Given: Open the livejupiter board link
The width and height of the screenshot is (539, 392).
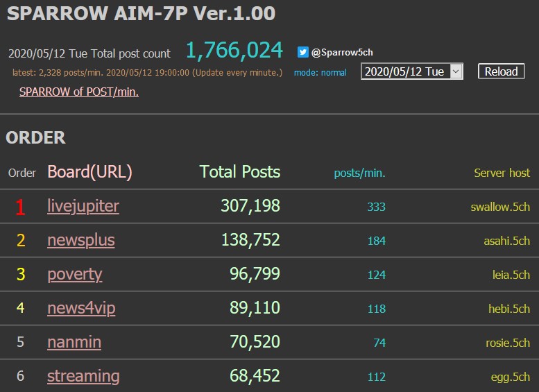Looking at the screenshot, I should click(x=83, y=206).
